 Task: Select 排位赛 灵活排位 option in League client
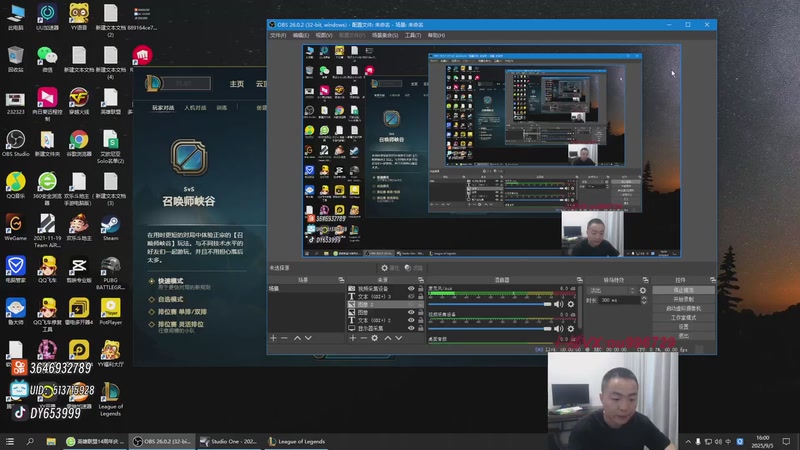pyautogui.click(x=181, y=324)
